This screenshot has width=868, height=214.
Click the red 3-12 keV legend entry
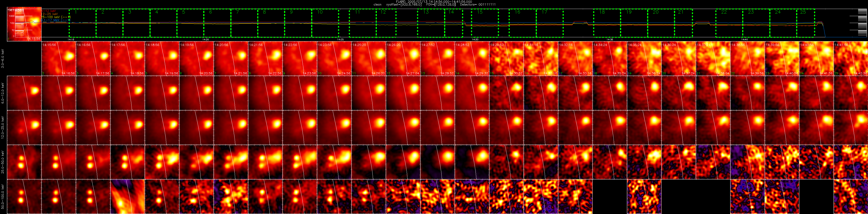(x=48, y=11)
